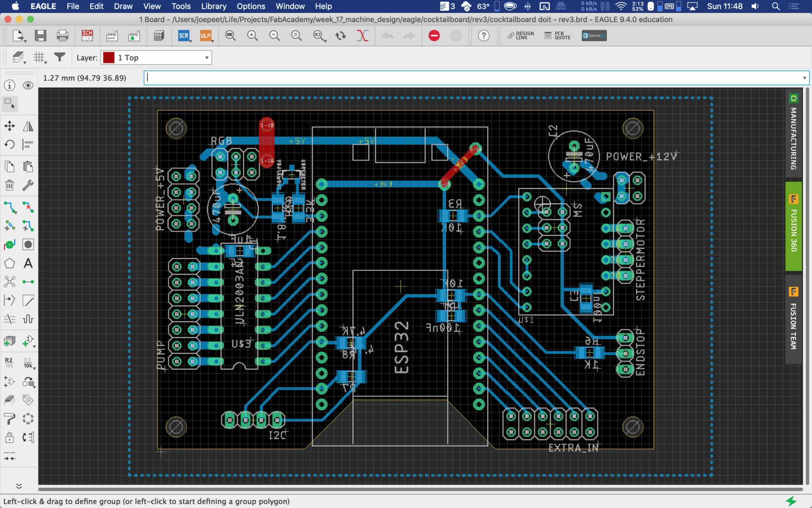Select the Change wrench tool
The width and height of the screenshot is (812, 508).
click(28, 185)
